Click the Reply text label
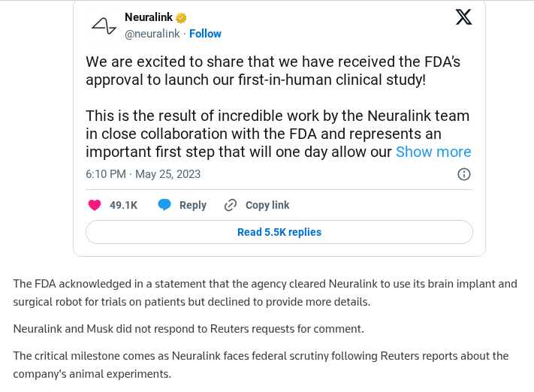534x392 pixels. [x=193, y=205]
